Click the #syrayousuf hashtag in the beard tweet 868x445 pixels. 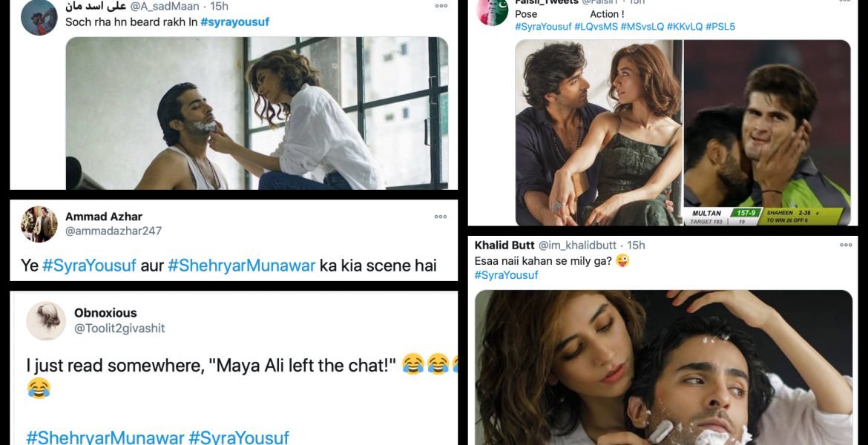click(234, 22)
